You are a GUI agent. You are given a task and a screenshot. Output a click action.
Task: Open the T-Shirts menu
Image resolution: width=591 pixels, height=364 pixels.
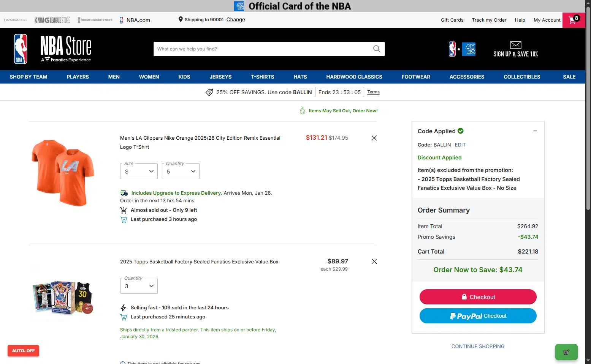click(263, 77)
